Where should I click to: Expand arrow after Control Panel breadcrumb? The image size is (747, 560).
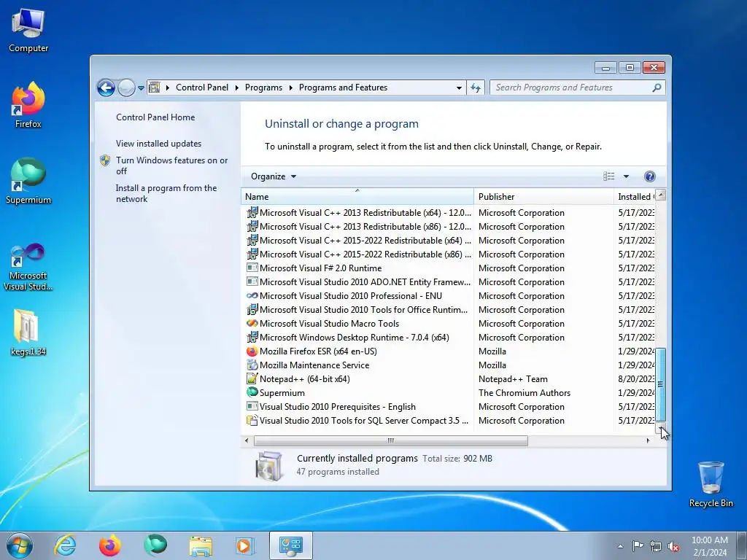[x=237, y=87]
